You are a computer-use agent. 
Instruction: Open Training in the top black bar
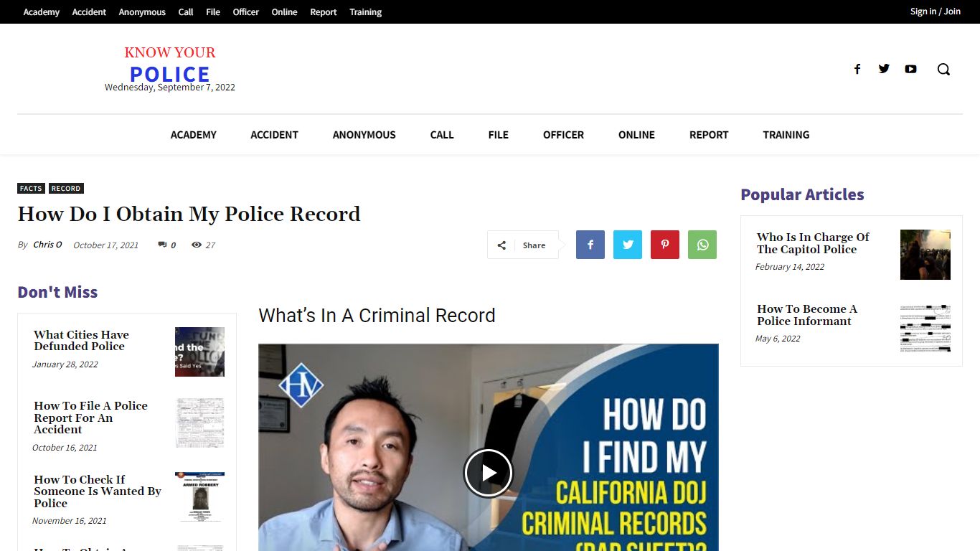pos(366,12)
